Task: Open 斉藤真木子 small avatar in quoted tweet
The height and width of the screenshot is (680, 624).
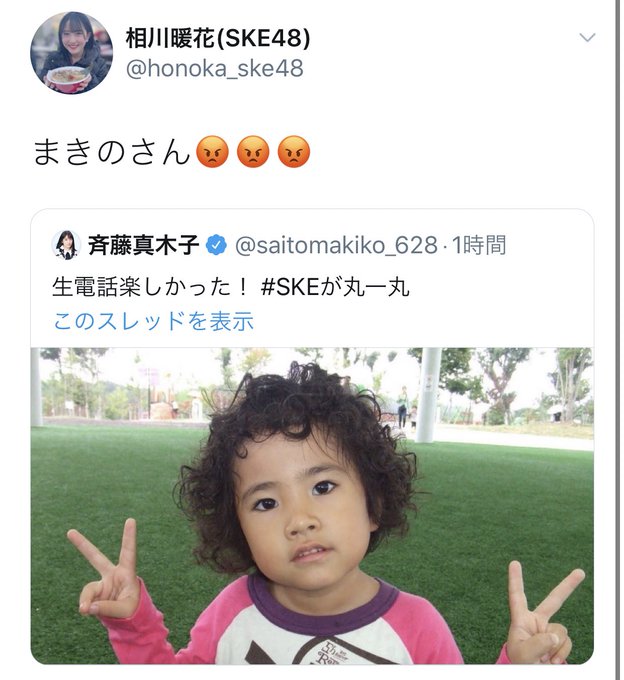Action: point(66,245)
